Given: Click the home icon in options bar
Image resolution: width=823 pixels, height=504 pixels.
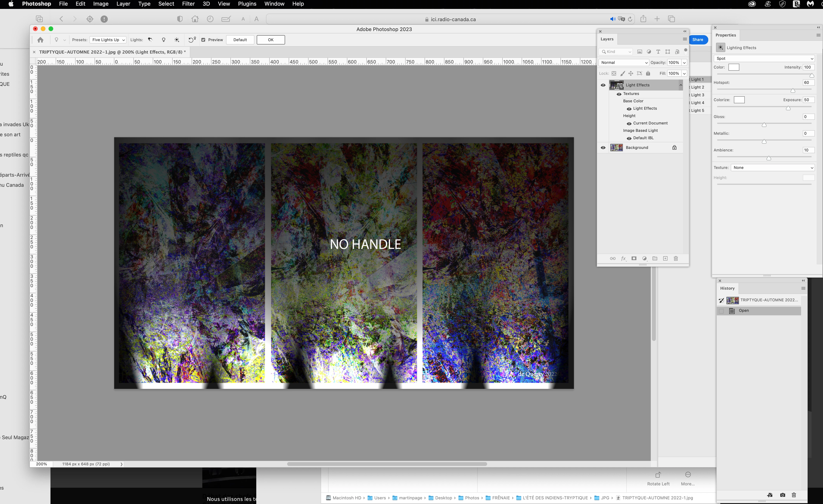Looking at the screenshot, I should (40, 40).
